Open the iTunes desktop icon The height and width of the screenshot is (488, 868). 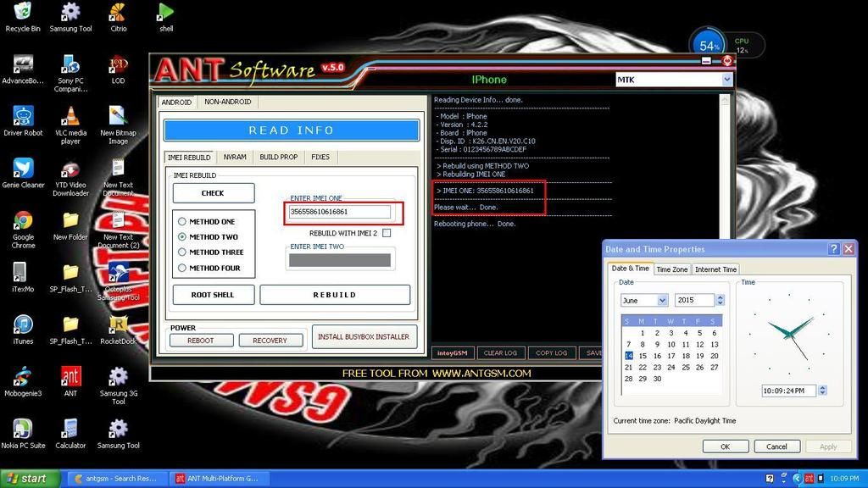23,324
